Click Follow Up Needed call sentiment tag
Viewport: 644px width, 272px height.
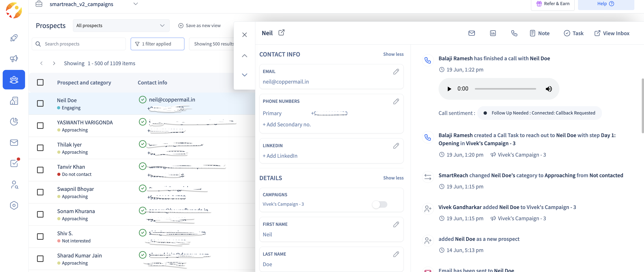pos(540,113)
